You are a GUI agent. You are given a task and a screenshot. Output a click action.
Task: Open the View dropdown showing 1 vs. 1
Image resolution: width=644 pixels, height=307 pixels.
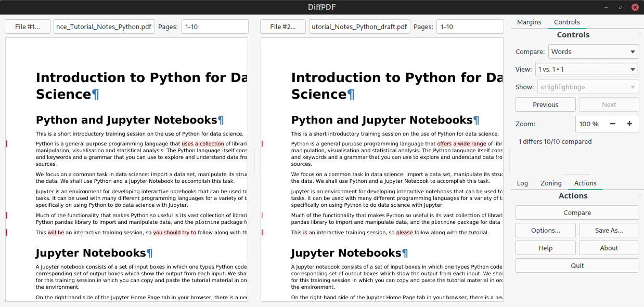click(587, 69)
